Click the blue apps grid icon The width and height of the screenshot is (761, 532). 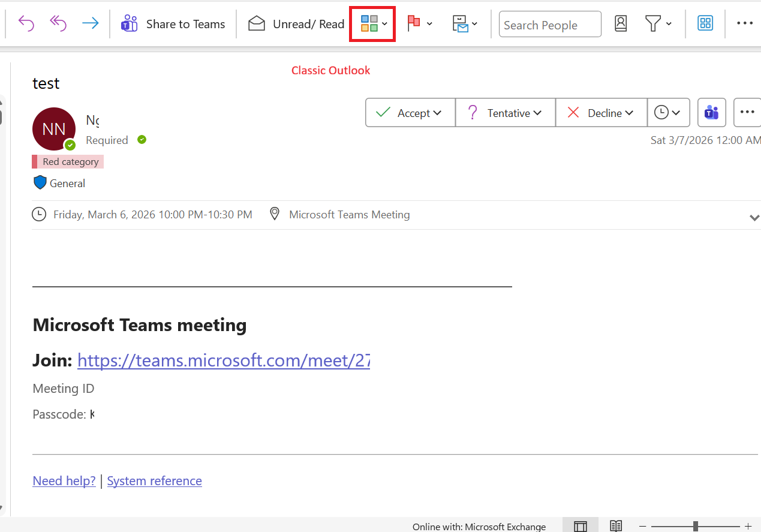(705, 23)
